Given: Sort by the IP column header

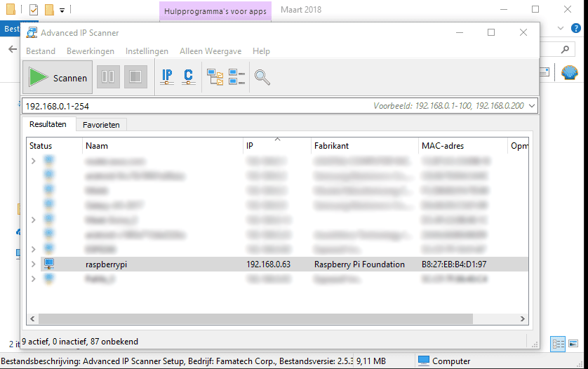Looking at the screenshot, I should click(276, 146).
